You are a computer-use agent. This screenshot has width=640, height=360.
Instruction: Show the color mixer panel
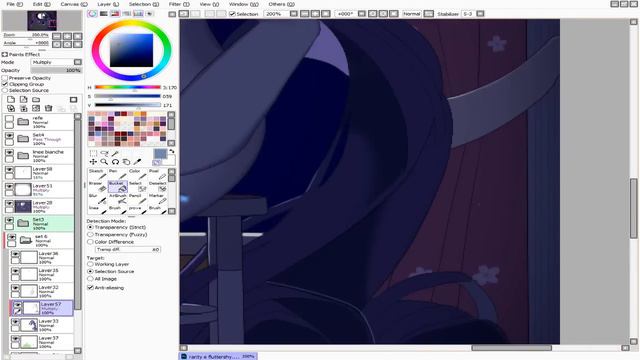tap(127, 13)
